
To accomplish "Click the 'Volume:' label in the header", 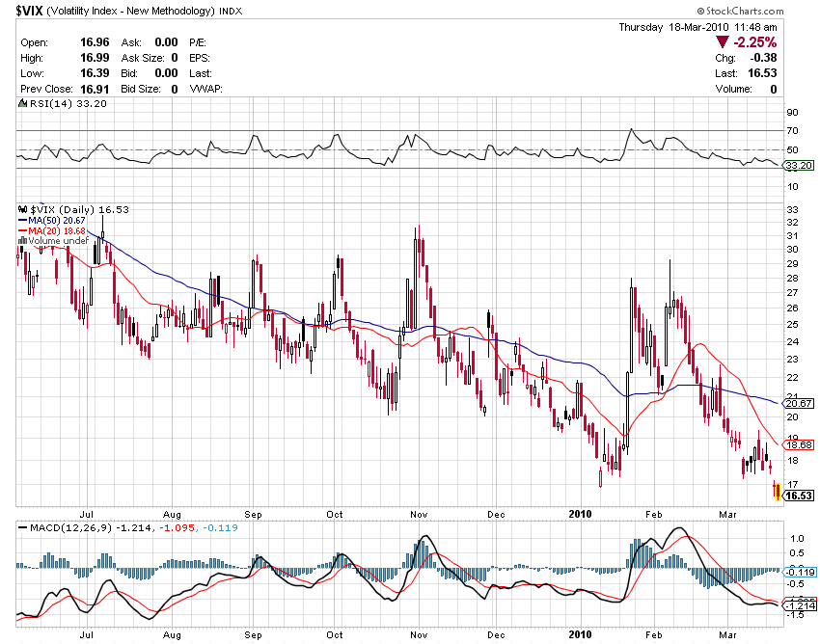I will pos(733,89).
